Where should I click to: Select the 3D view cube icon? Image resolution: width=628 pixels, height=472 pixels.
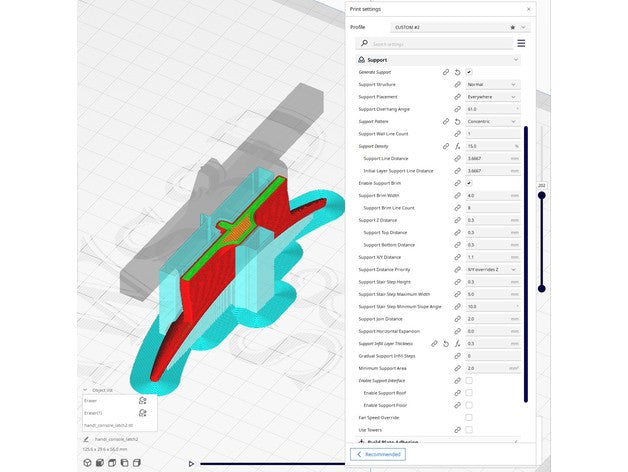point(87,463)
